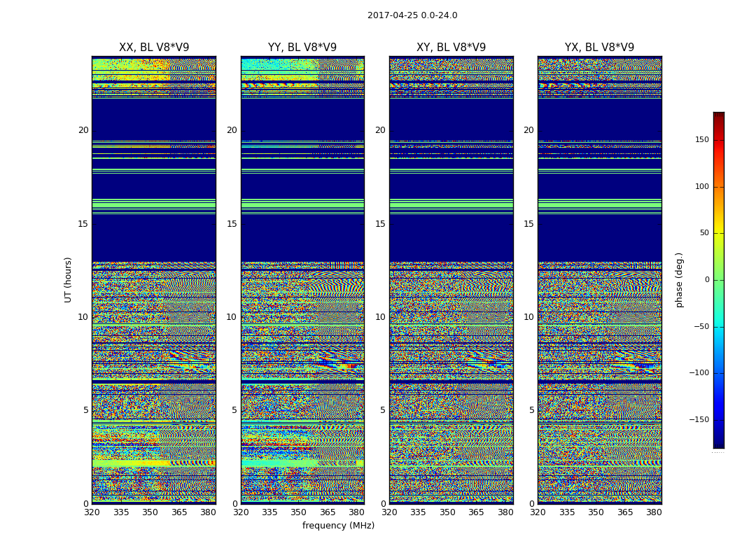Click the colorbar tick label −150
This screenshot has height=560, width=735.
coord(699,419)
